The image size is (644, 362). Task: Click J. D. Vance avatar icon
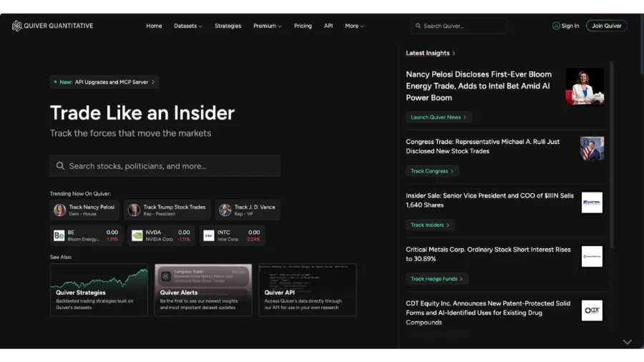coord(225,210)
